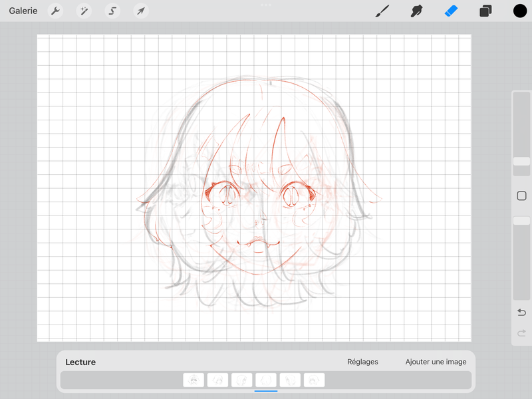Return to Galerie
Screen dimensions: 532x399
[x=23, y=11]
